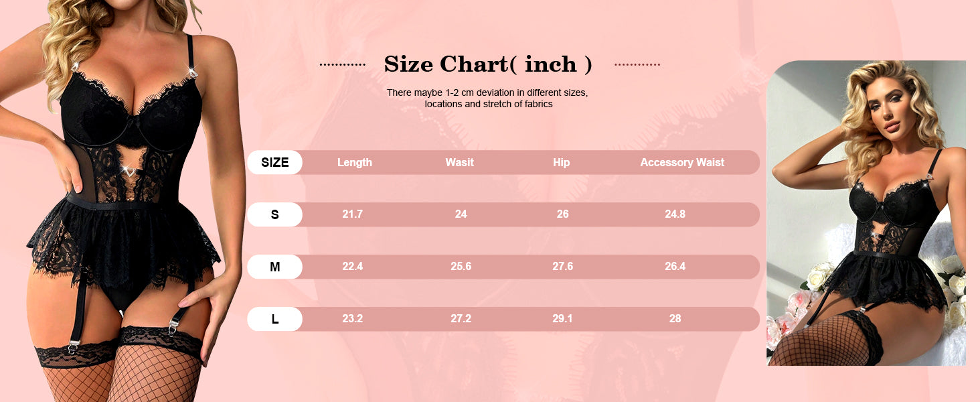Click the "Wasit" column header
Screen dimensions: 980x402
tap(460, 162)
